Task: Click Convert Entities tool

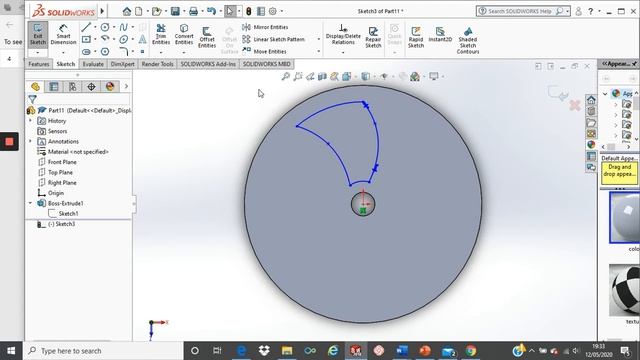Action: pyautogui.click(x=184, y=34)
